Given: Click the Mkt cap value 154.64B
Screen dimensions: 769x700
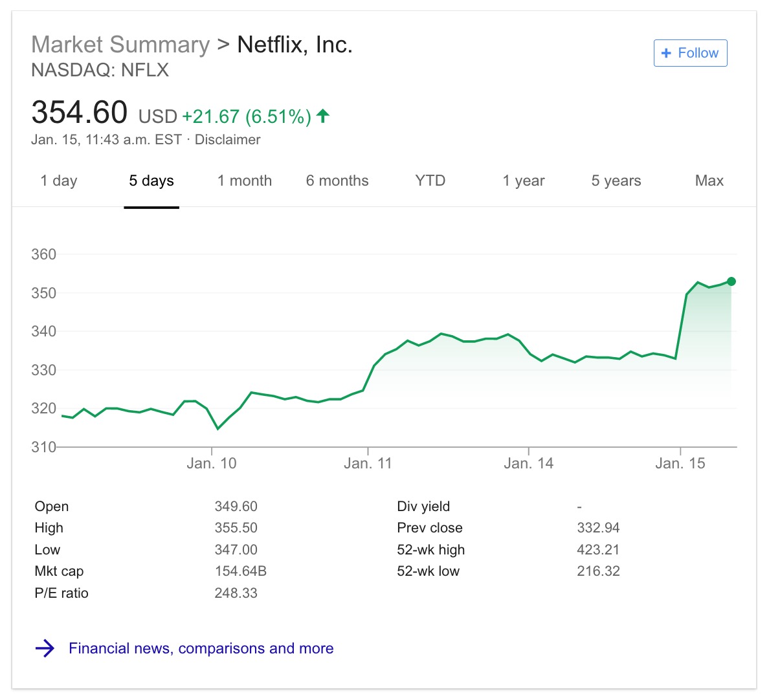Looking at the screenshot, I should click(x=240, y=571).
